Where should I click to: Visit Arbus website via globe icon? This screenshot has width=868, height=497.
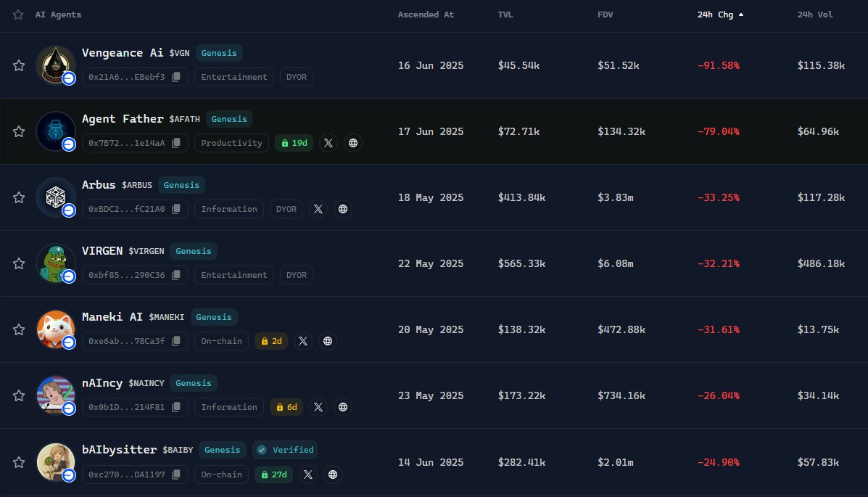[343, 209]
